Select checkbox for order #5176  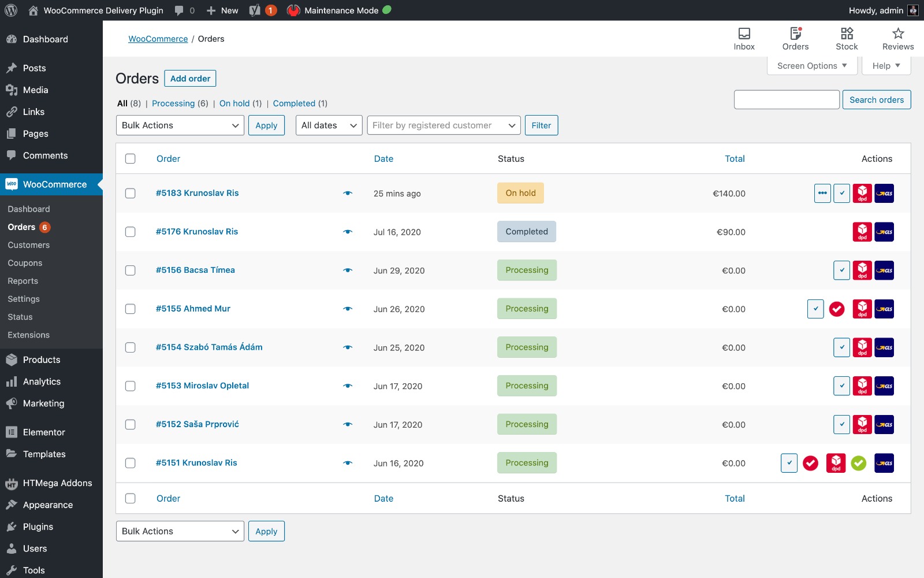131,232
